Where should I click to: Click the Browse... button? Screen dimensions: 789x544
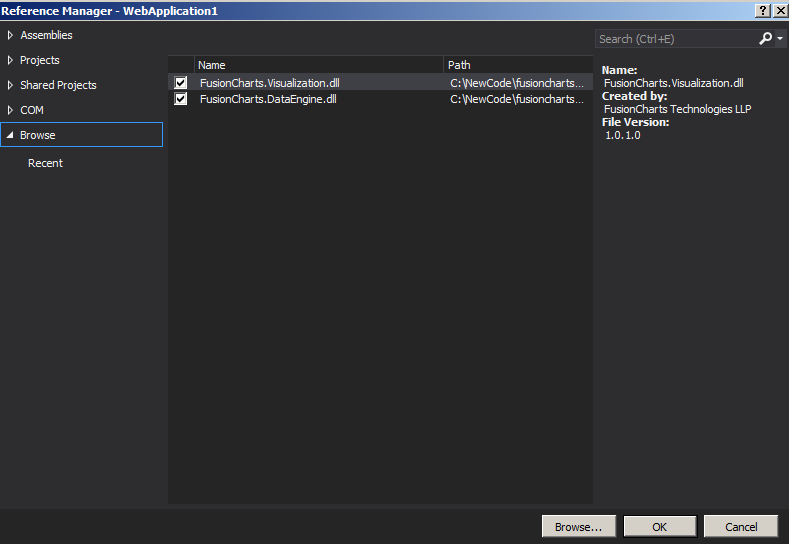578,526
